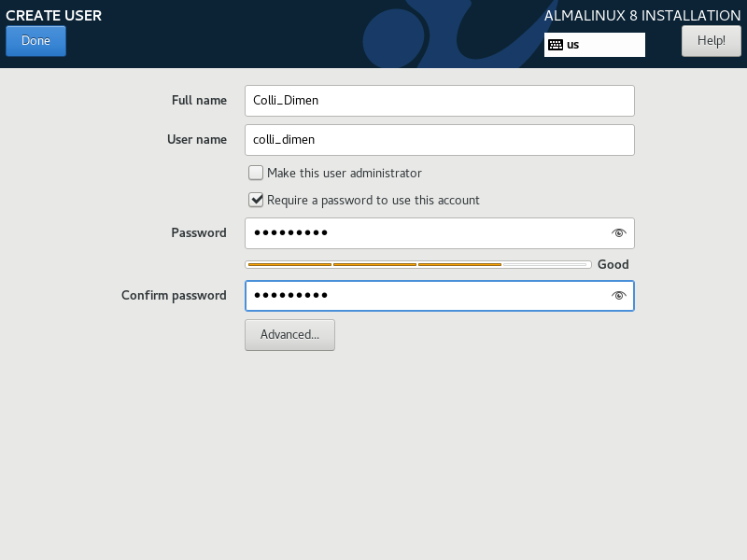
Task: Open the Advanced... user settings
Action: click(289, 335)
